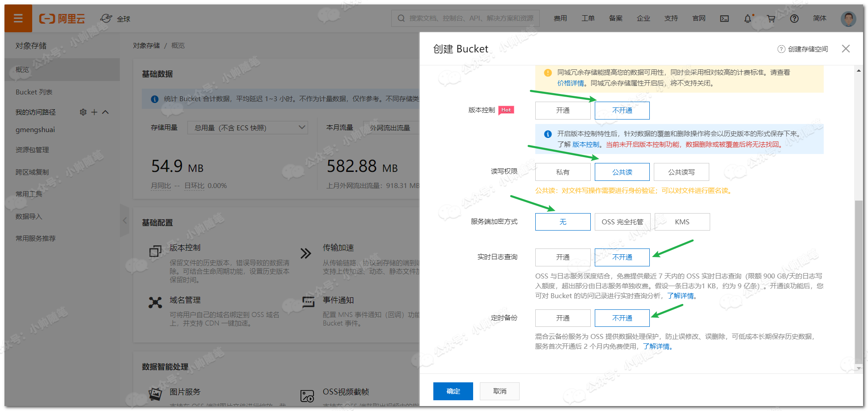Open the help question mark icon
The image size is (868, 411).
tap(794, 18)
